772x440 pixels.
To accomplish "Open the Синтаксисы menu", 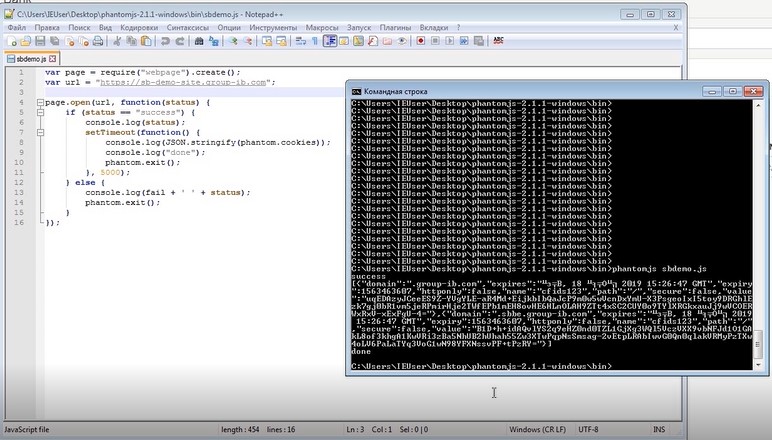I will [188, 28].
